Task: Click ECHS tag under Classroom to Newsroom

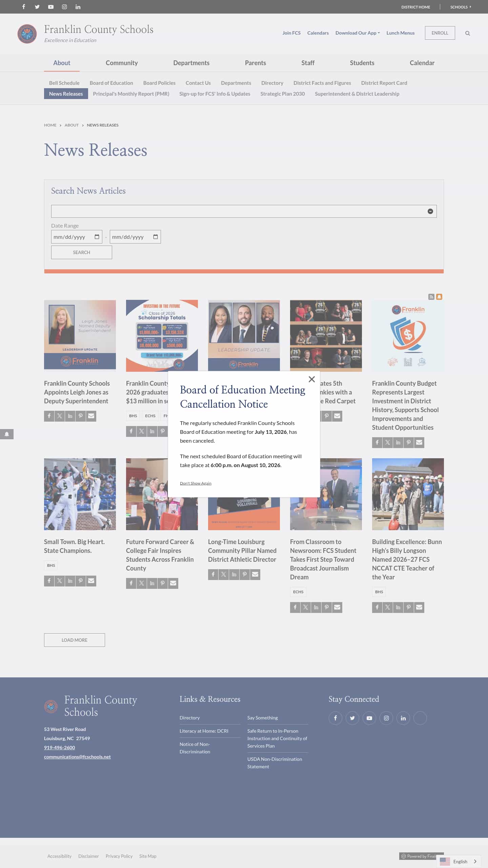Action: click(298, 592)
